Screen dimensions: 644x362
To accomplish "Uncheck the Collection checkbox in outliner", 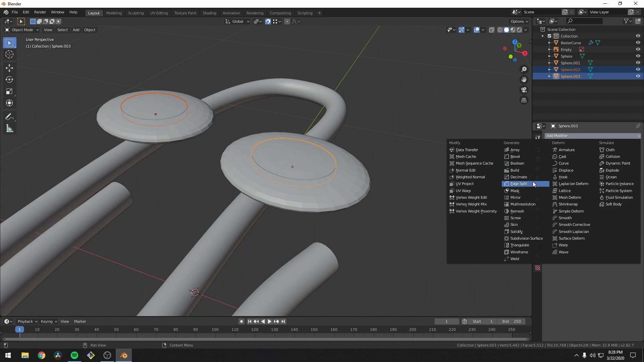I will pos(549,36).
